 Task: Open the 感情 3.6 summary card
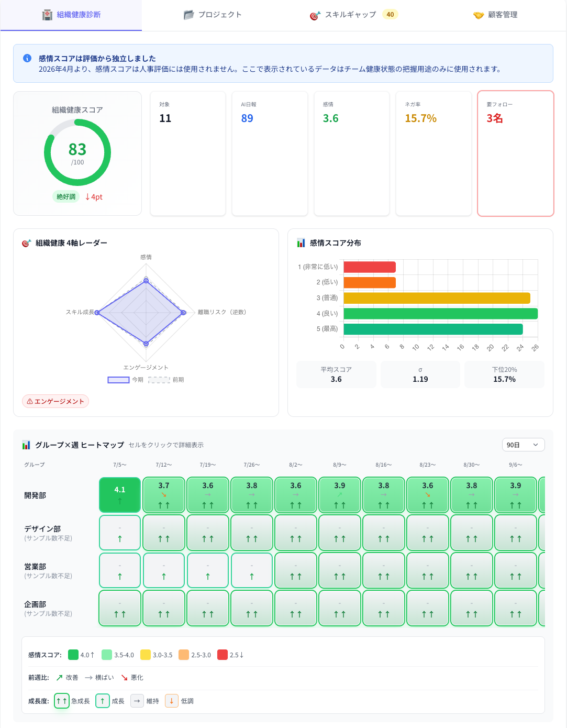click(352, 153)
